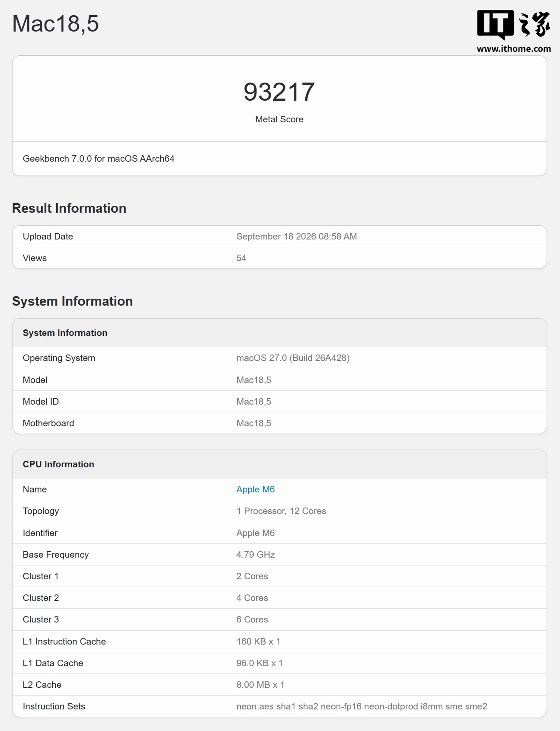
Task: Click the L1 Instruction Cache label
Action: (x=64, y=642)
